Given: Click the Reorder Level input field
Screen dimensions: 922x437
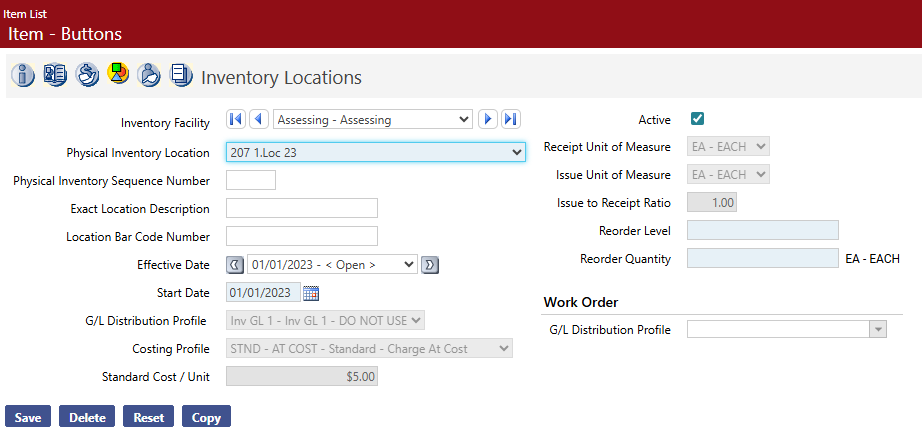Looking at the screenshot, I should [x=762, y=231].
